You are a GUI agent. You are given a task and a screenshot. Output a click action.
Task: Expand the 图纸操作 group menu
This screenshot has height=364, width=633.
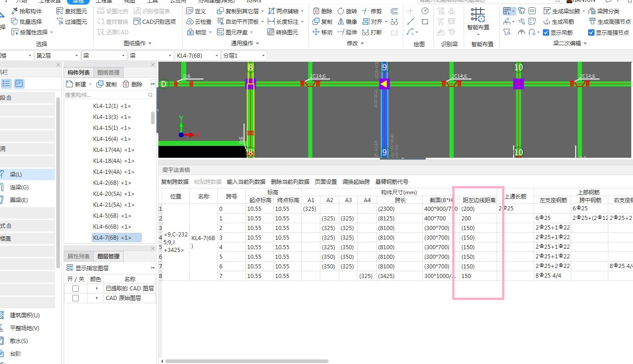pos(138,43)
